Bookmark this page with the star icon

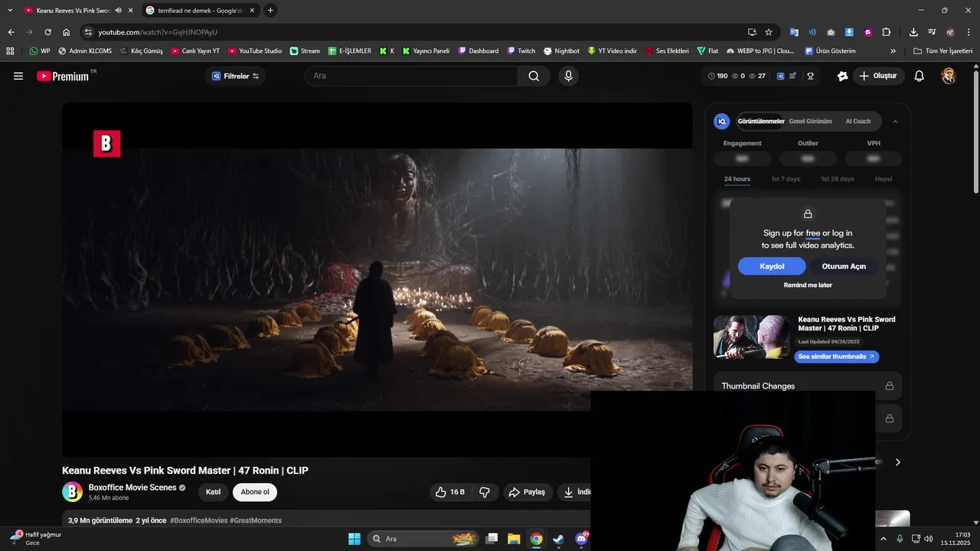[x=769, y=32]
